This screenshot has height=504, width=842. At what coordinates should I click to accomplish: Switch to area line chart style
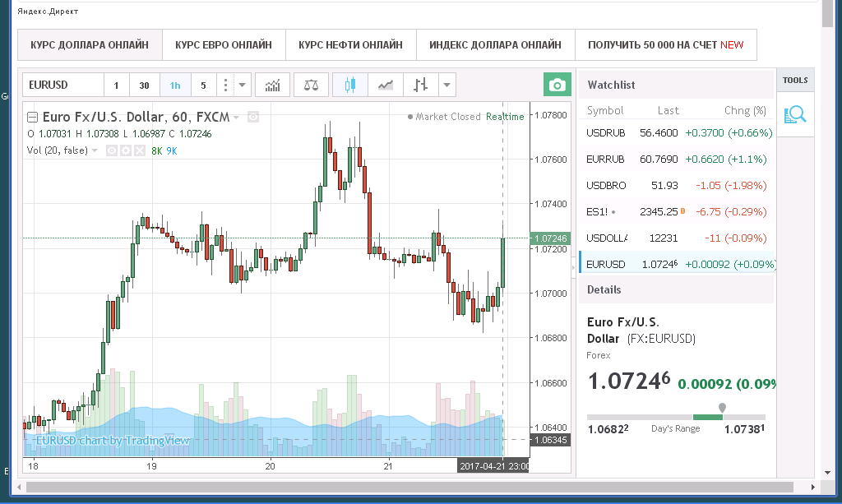pos(386,85)
